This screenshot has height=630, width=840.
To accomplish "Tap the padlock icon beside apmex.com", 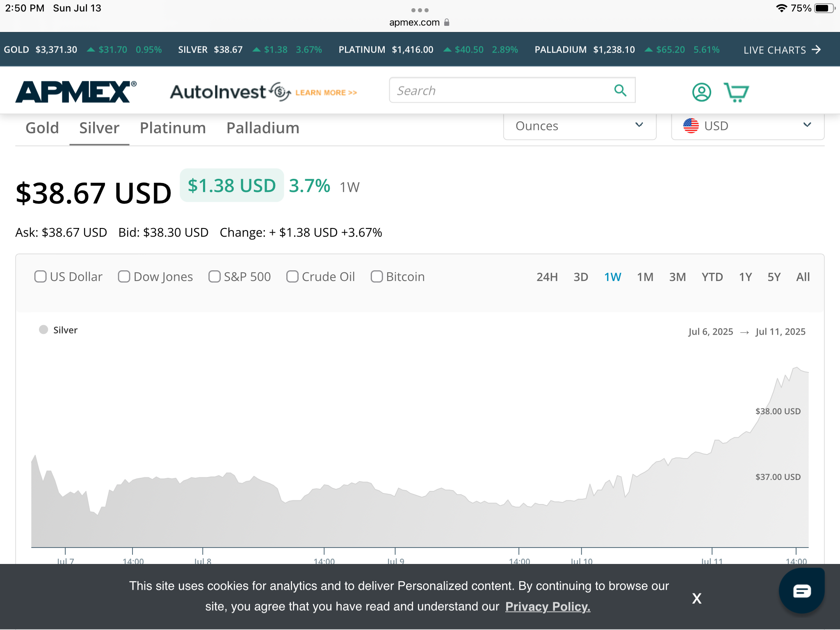I will (447, 22).
